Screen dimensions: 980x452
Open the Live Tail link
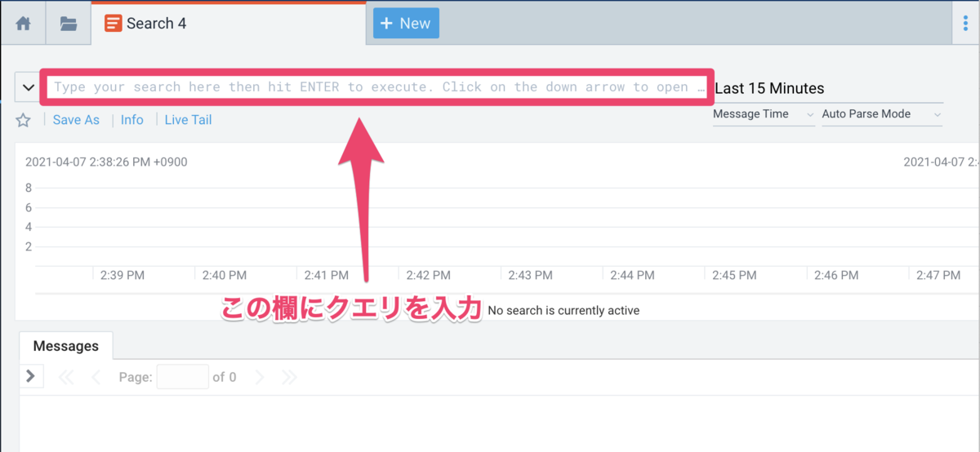pos(188,120)
